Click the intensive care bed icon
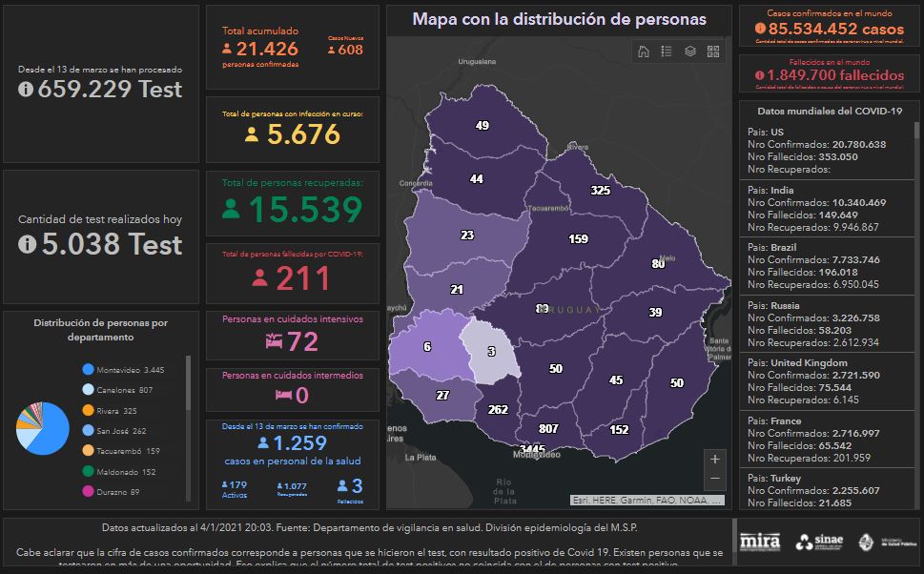 point(274,340)
